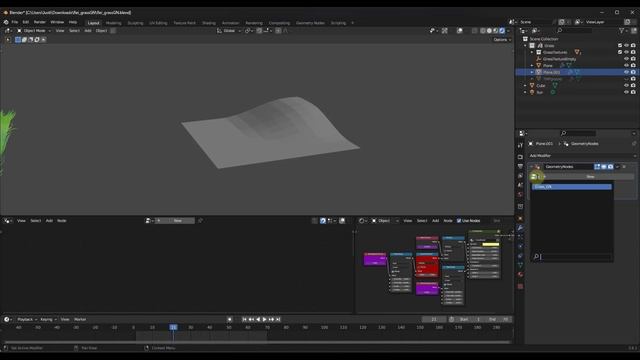Open the Add Modifier dropdown
Screen dimensions: 640x360
click(582, 156)
